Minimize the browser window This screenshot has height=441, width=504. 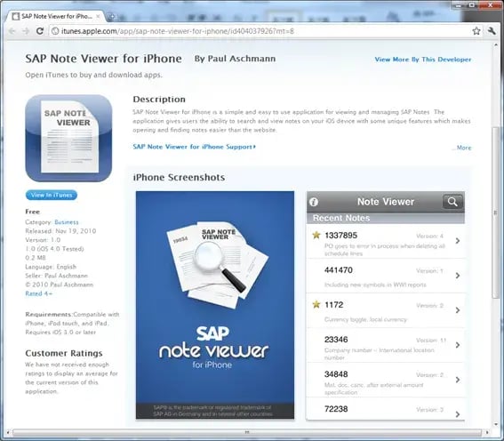[459, 4]
